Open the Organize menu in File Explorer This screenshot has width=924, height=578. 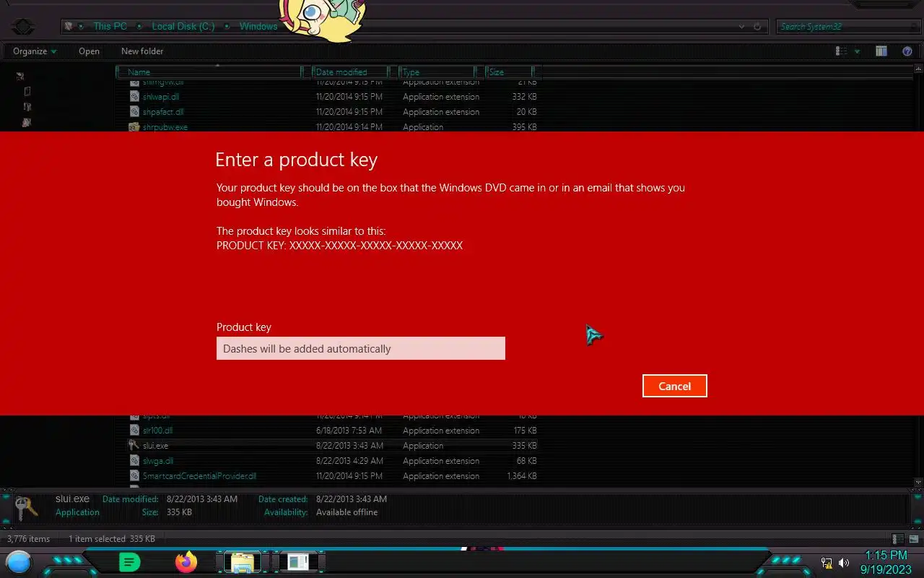(35, 51)
